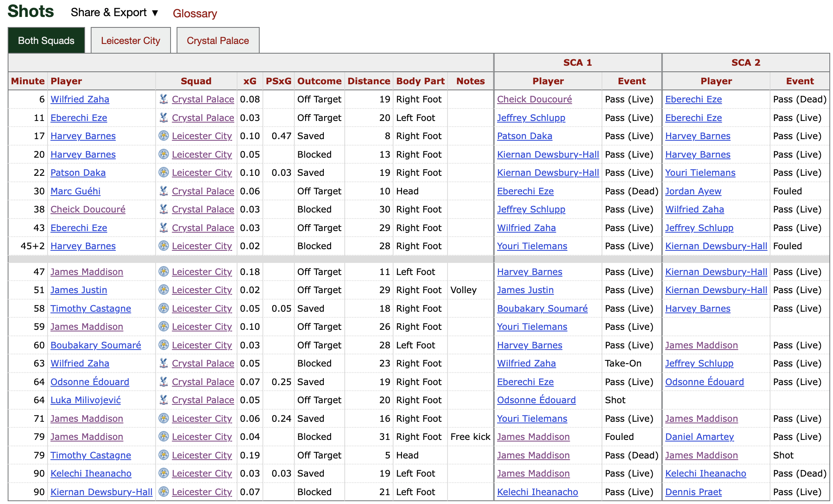Open Daniel Amartey SCA 2 link
This screenshot has width=833, height=504.
[700, 437]
